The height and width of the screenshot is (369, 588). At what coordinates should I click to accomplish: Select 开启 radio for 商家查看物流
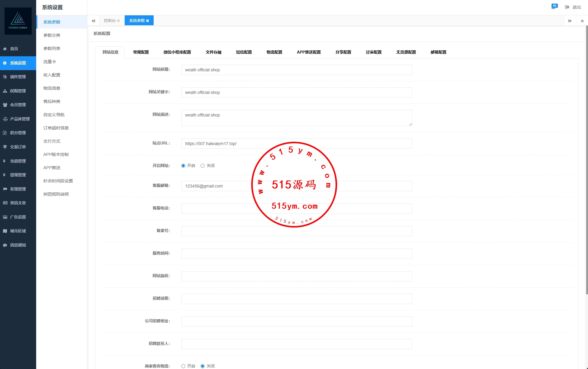click(183, 366)
